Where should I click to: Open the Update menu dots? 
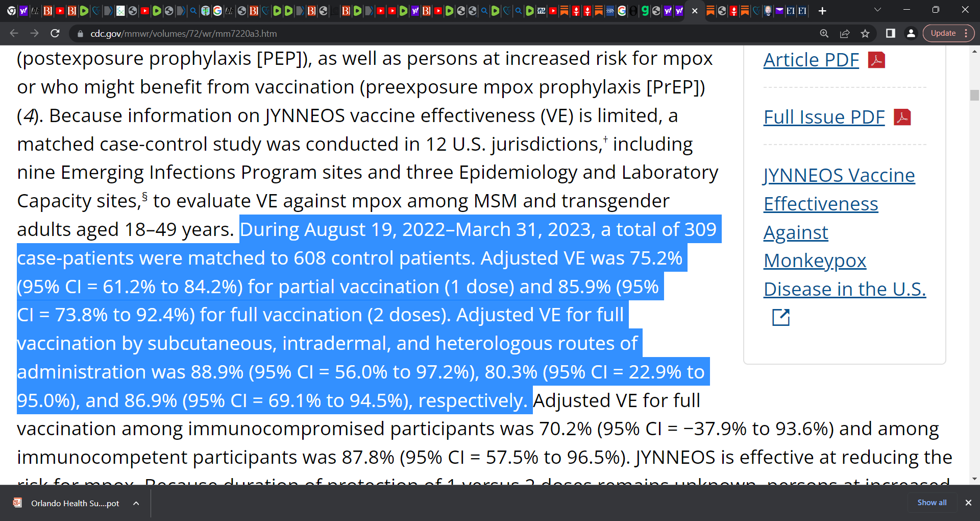(966, 33)
